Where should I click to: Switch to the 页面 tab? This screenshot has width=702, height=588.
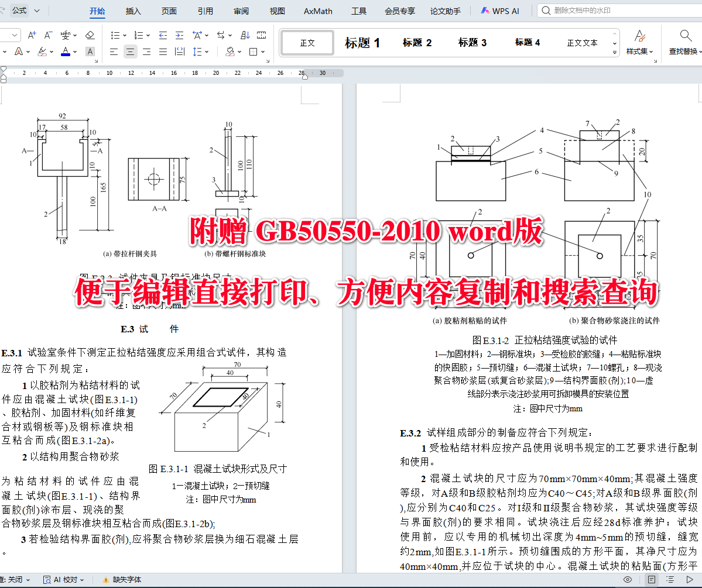(169, 11)
